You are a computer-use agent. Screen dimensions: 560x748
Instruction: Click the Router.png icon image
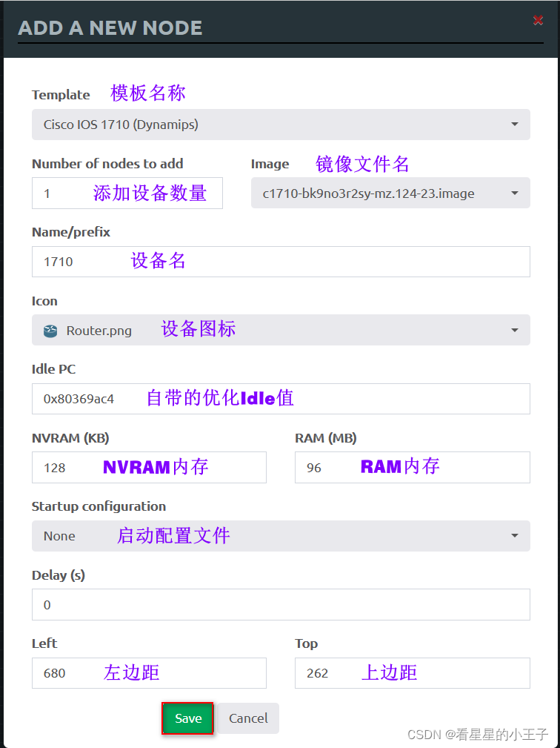(x=50, y=331)
